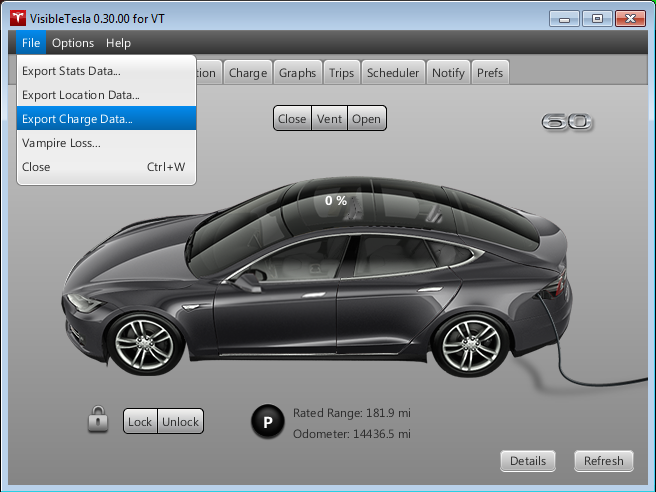Screen dimensions: 656x492
Task: Switch to the Trips tab
Action: (341, 72)
